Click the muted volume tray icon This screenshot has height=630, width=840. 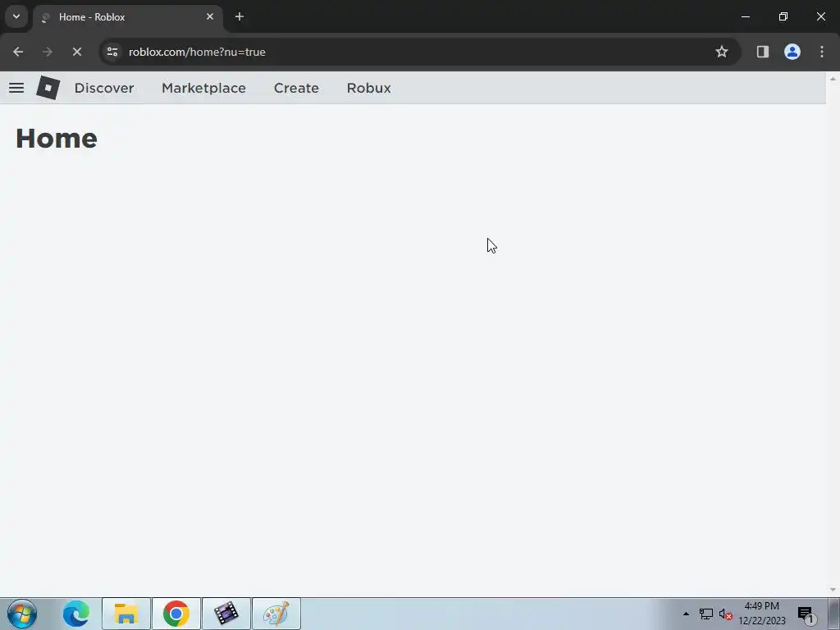[x=726, y=614]
